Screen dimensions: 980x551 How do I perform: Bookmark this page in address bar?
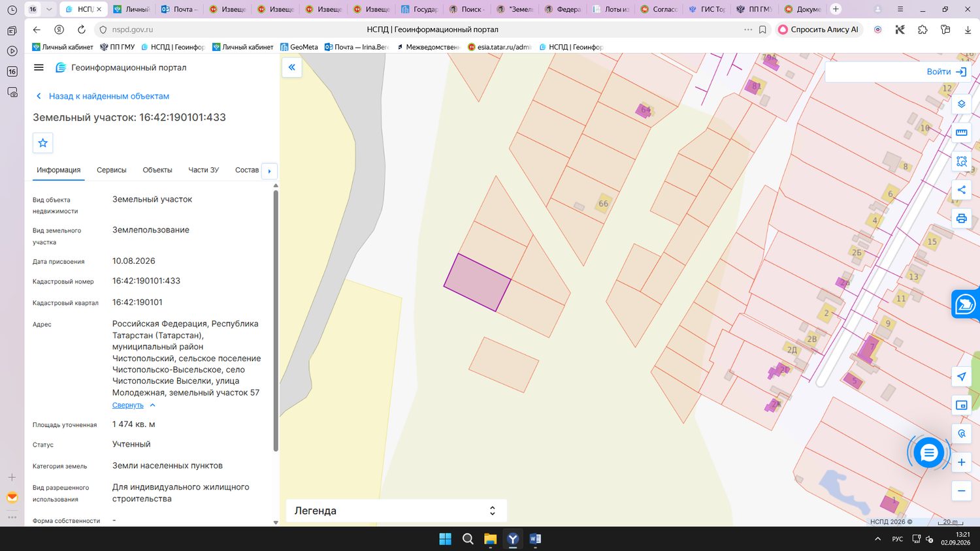[x=762, y=29]
